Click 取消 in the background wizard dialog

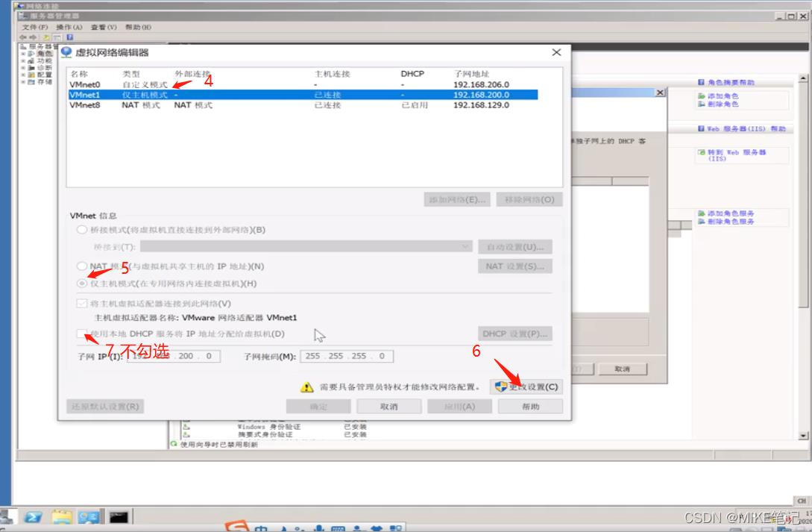tap(623, 369)
